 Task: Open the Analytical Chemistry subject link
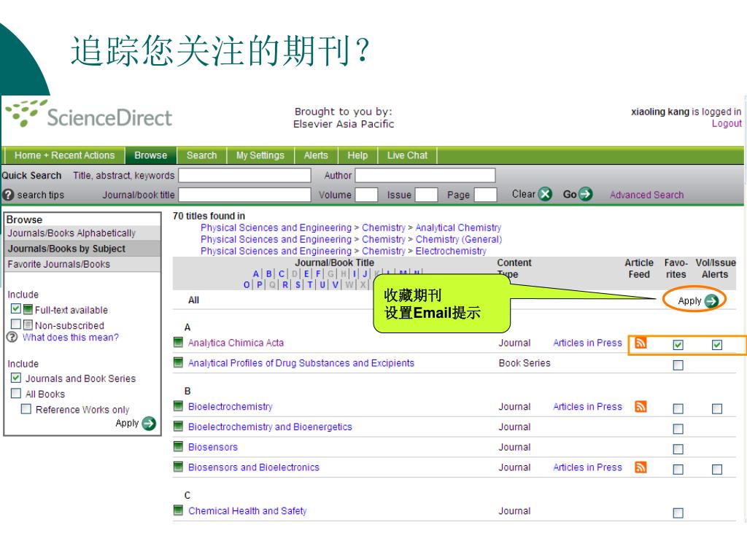(458, 227)
